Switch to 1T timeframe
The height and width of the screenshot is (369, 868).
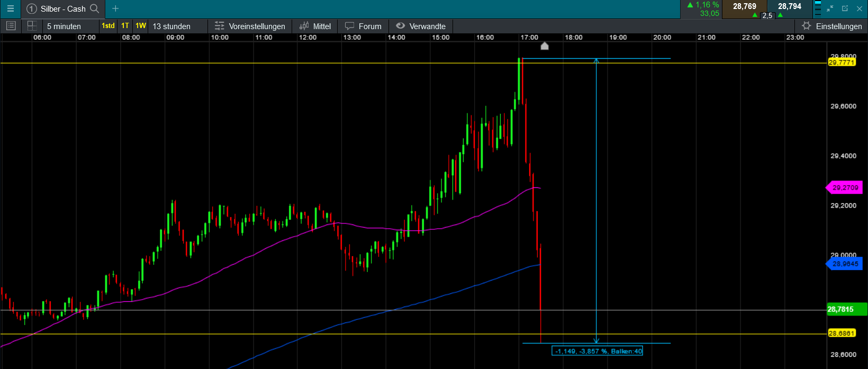point(125,26)
